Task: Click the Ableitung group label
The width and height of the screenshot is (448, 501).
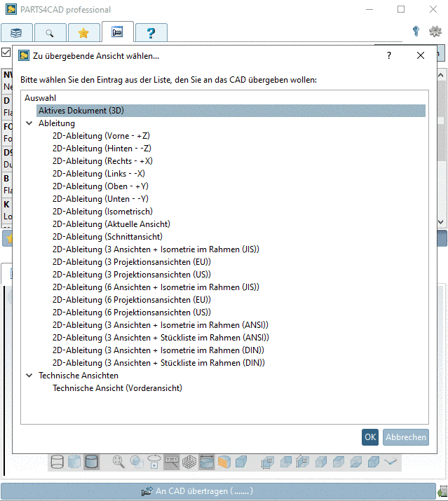Action: (x=57, y=123)
